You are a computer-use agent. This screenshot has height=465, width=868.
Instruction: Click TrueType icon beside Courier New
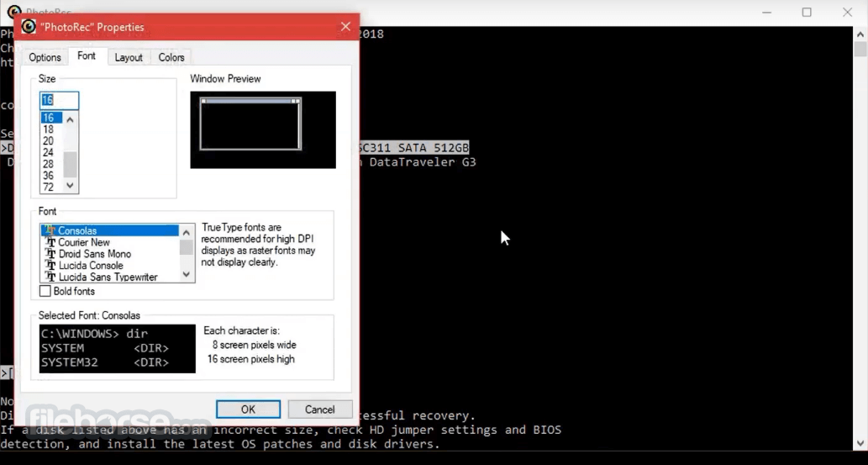coord(50,242)
